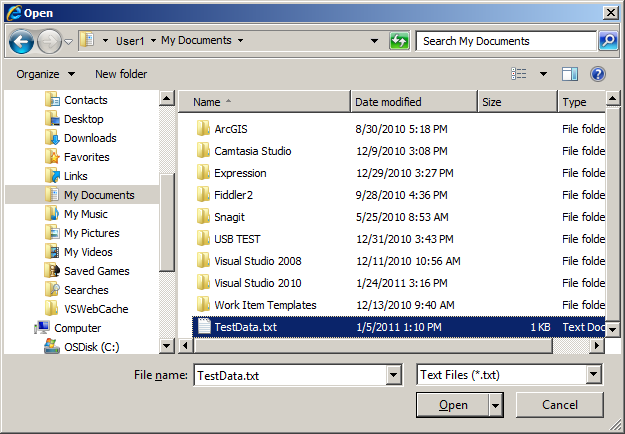Open the File name history dropdown
The width and height of the screenshot is (625, 434).
click(x=393, y=375)
